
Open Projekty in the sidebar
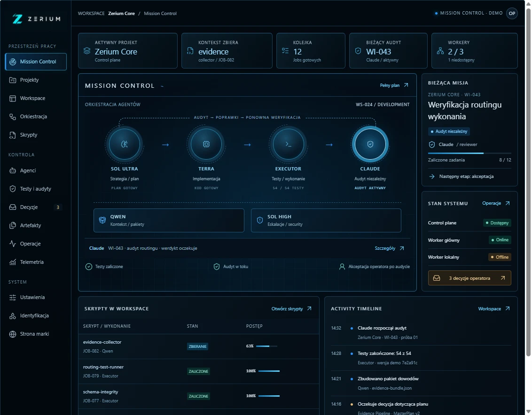point(36,80)
